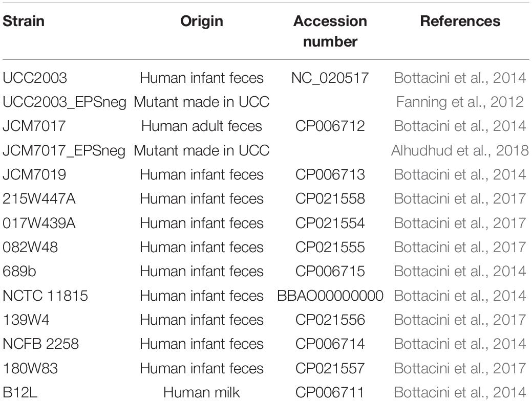Select the Strain column header
The width and height of the screenshot is (532, 402).
click(x=24, y=21)
